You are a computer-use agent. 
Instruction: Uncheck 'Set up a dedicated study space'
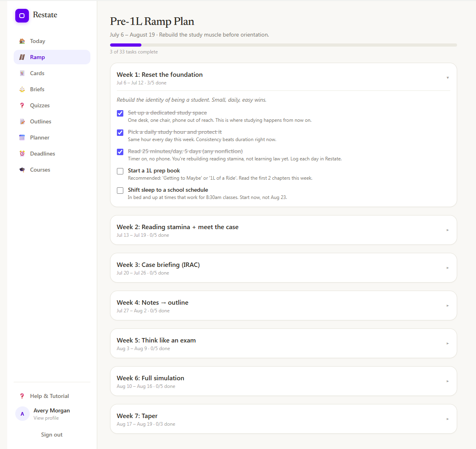pos(120,113)
